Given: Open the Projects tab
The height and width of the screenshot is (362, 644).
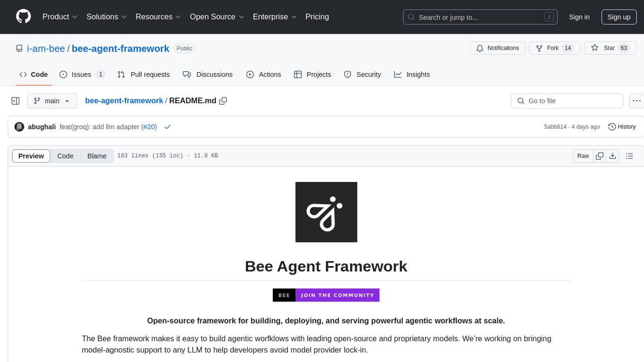Looking at the screenshot, I should (x=313, y=74).
